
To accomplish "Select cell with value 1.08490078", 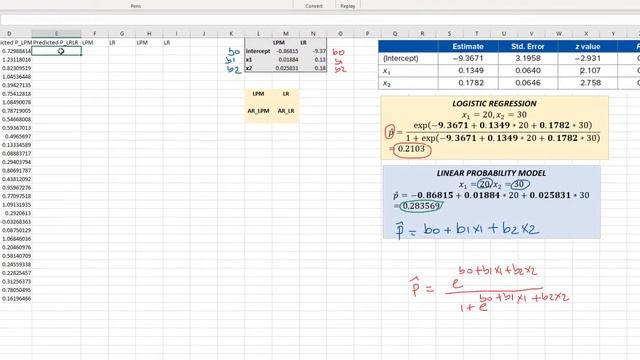I will point(16,102).
